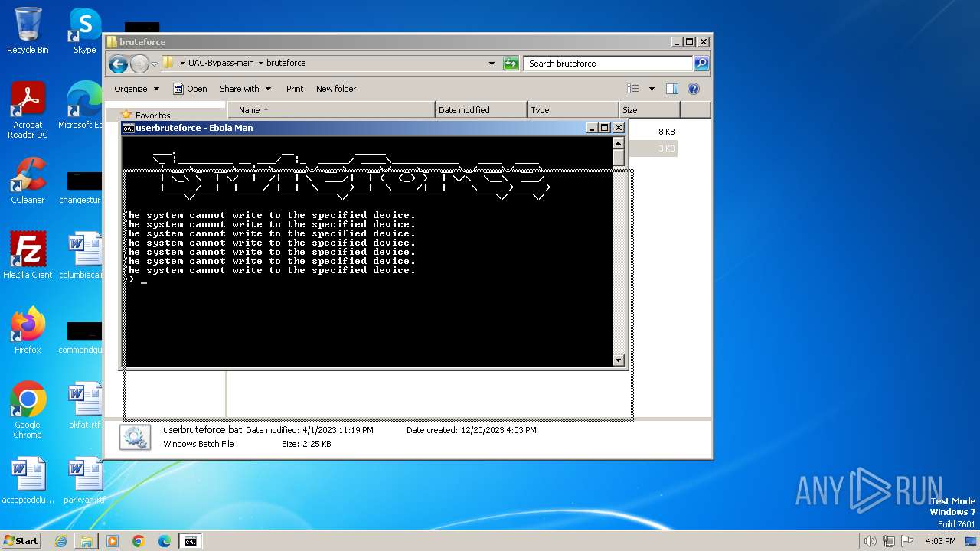This screenshot has height=551, width=980.
Task: Launch Google Chrome desktop shortcut
Action: click(28, 410)
